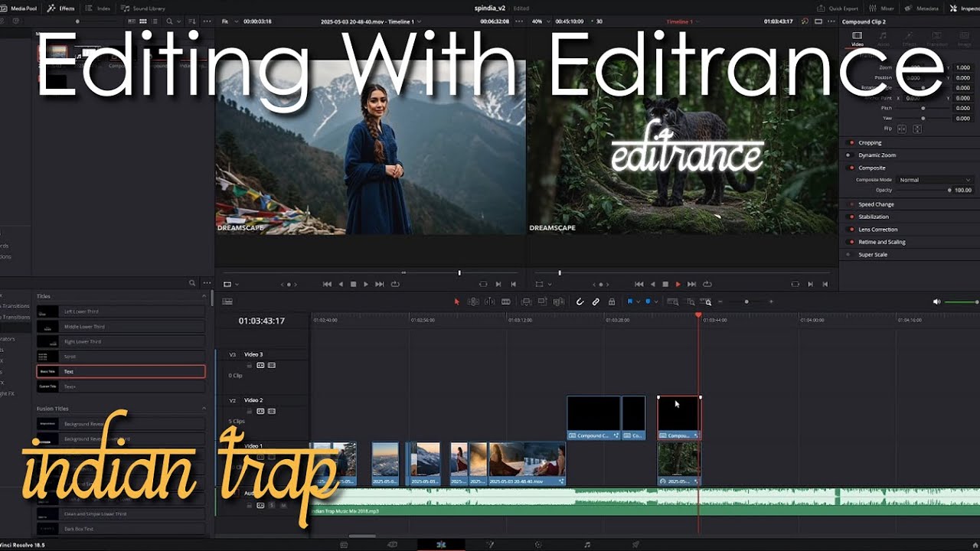Screen dimensions: 980x551
Task: Click the speaker volume icon above timeline
Action: [x=936, y=302]
